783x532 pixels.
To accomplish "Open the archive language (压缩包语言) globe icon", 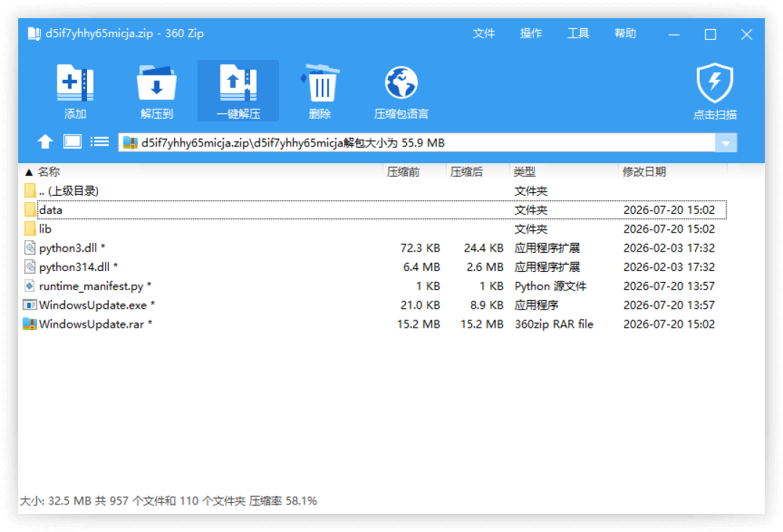I will click(401, 83).
